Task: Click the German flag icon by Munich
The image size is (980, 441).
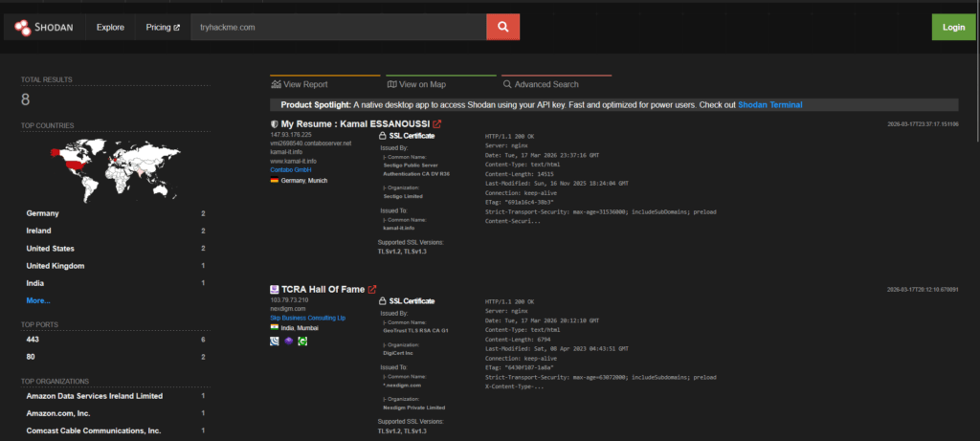Action: point(275,181)
